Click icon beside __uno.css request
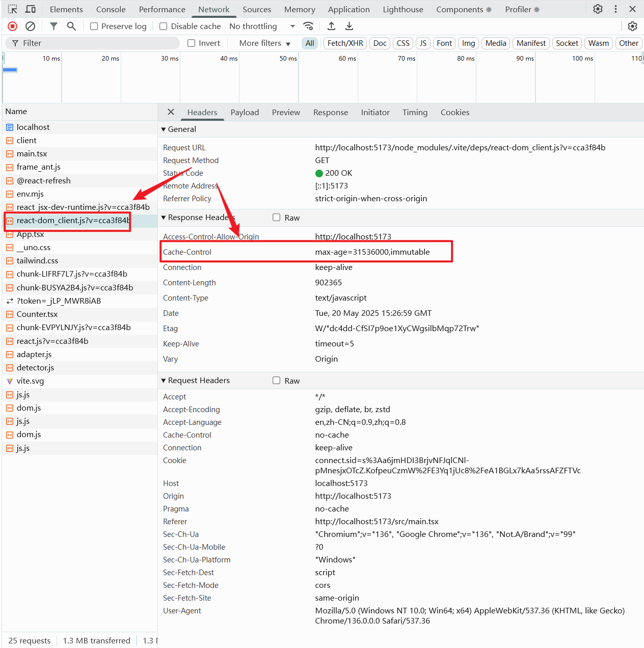The width and height of the screenshot is (644, 648). pos(10,248)
